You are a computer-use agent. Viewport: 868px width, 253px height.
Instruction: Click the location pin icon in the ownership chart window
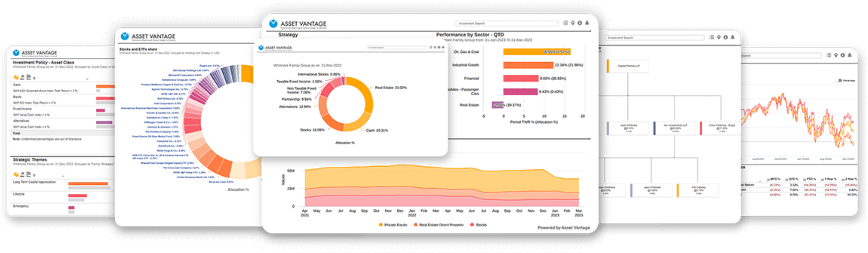point(719,38)
